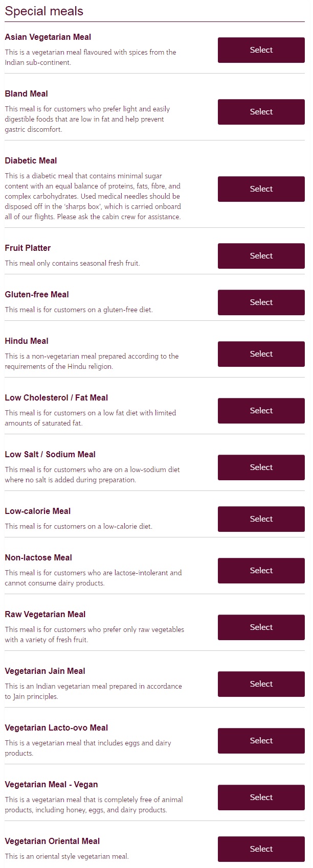313x868 pixels.
Task: Select the Gluten-free Meal
Action: pos(261,302)
